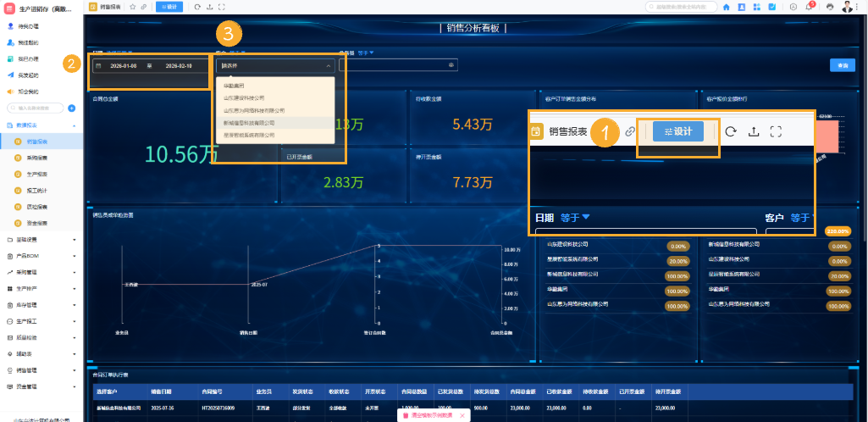The height and width of the screenshot is (422, 868).
Task: Select 山东建设科技公司 from the dropdown list
Action: [x=244, y=98]
